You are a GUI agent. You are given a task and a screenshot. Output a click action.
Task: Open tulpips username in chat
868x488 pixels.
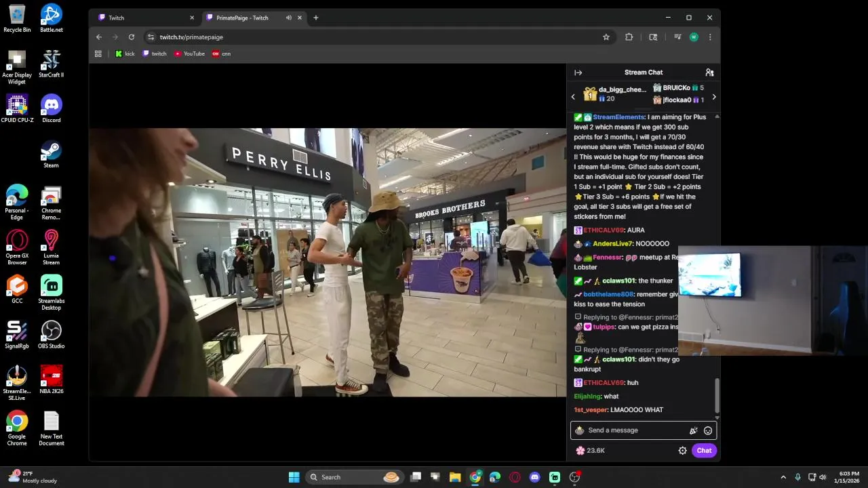(604, 327)
